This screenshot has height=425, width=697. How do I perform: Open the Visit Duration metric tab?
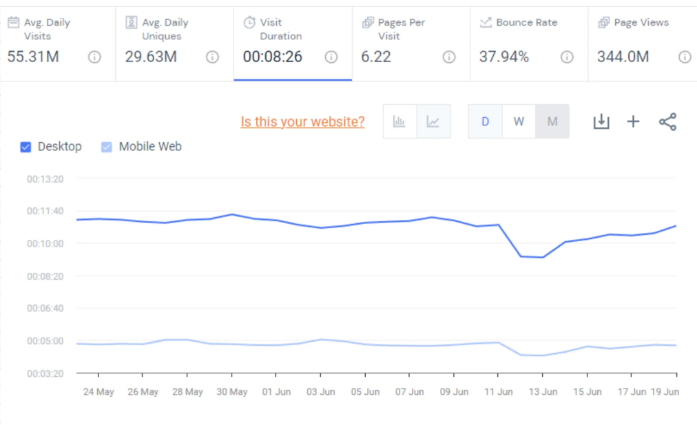(292, 40)
